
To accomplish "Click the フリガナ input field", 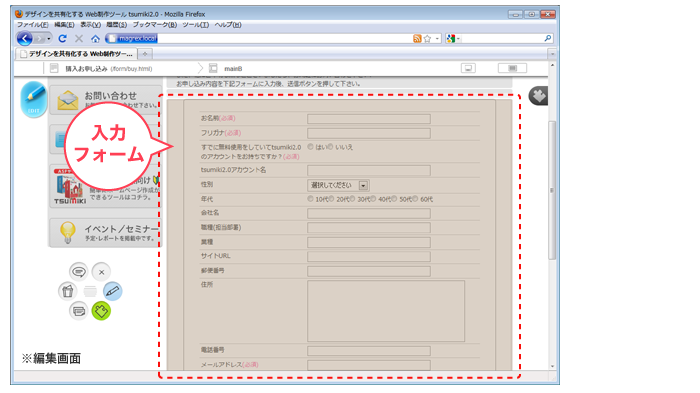I will point(369,133).
